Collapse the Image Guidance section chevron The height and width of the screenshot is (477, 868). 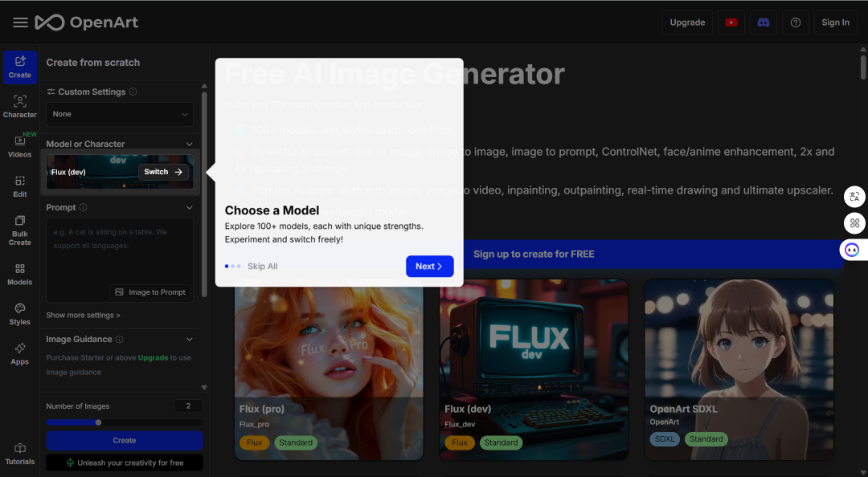[x=190, y=339]
